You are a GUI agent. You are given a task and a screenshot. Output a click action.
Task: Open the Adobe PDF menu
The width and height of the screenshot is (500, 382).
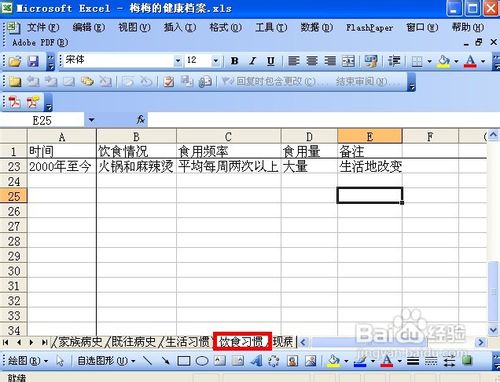pos(40,43)
